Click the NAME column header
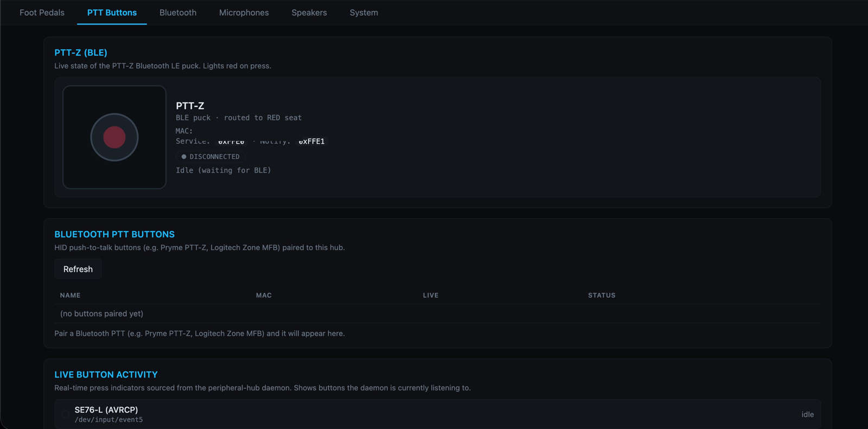The width and height of the screenshot is (868, 429). [70, 295]
